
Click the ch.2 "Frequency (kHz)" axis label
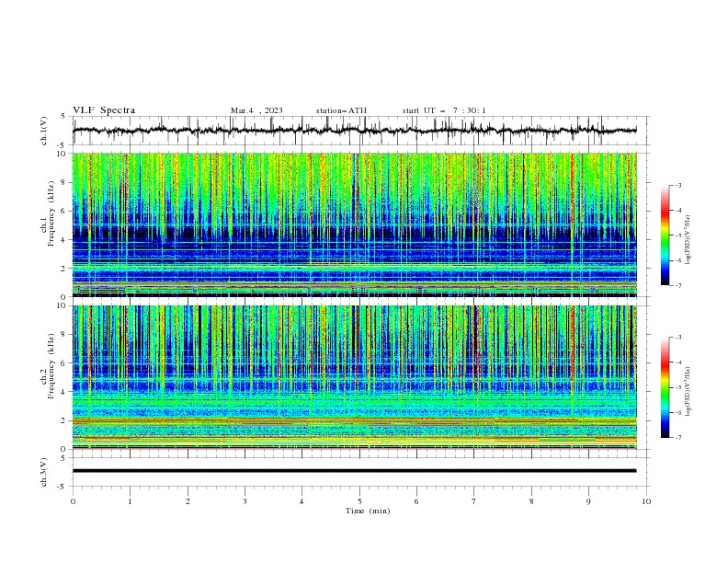coord(51,365)
